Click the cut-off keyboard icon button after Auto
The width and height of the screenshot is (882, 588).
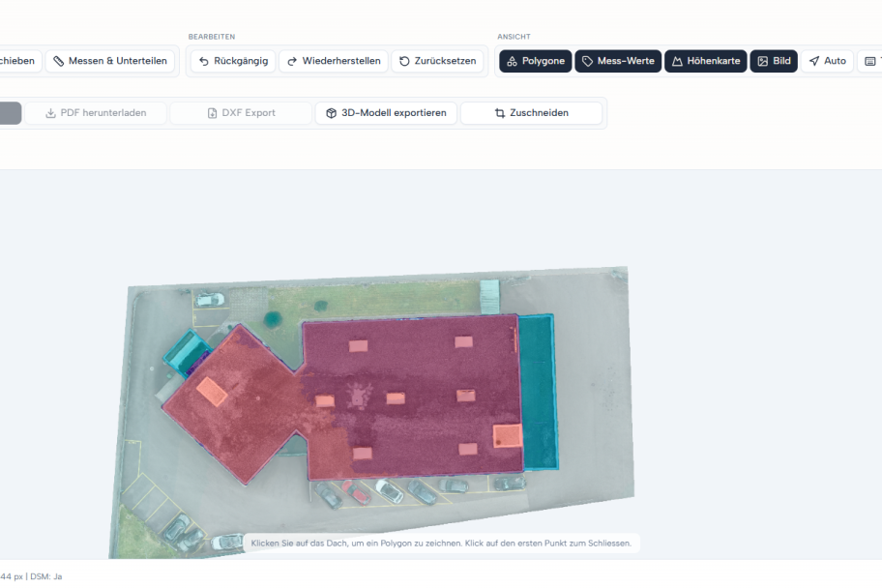point(870,61)
